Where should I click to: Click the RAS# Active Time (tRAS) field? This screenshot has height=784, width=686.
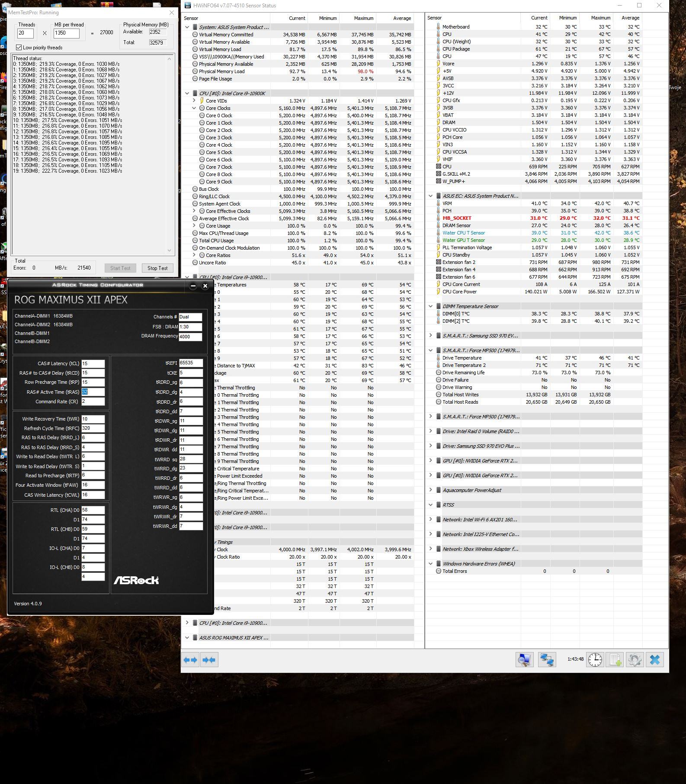pyautogui.click(x=93, y=392)
